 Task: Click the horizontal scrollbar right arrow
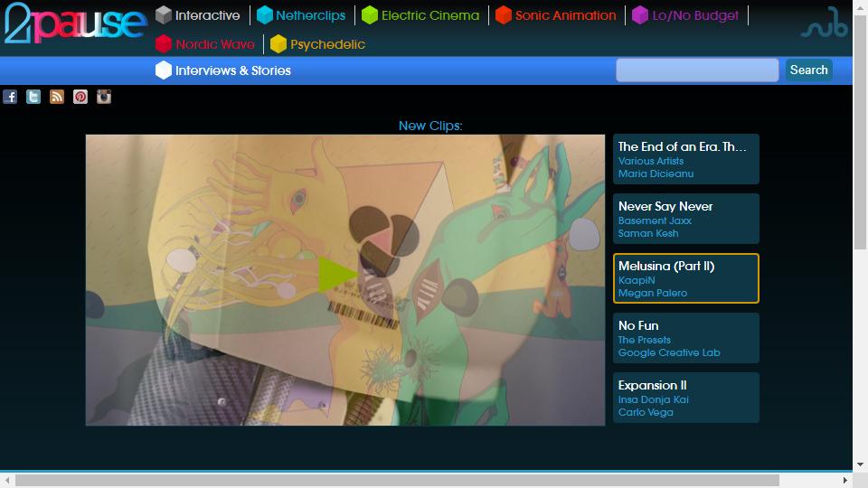coord(844,480)
